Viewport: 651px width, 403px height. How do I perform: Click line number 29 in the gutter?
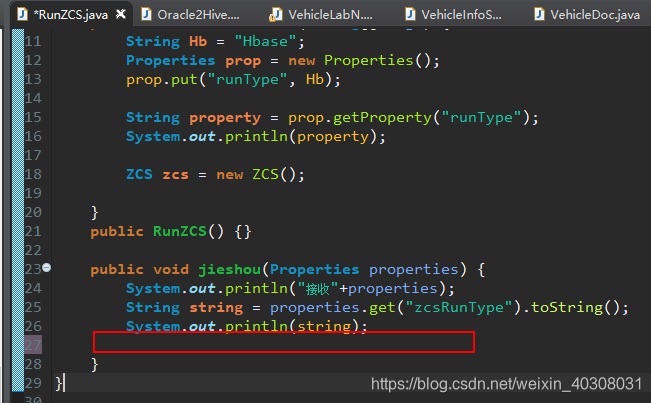click(33, 383)
